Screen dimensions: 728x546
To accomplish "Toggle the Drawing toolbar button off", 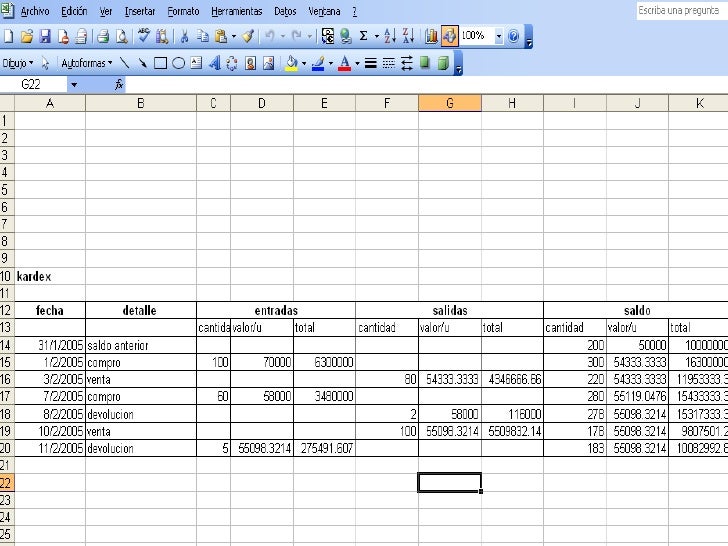I will coord(449,36).
